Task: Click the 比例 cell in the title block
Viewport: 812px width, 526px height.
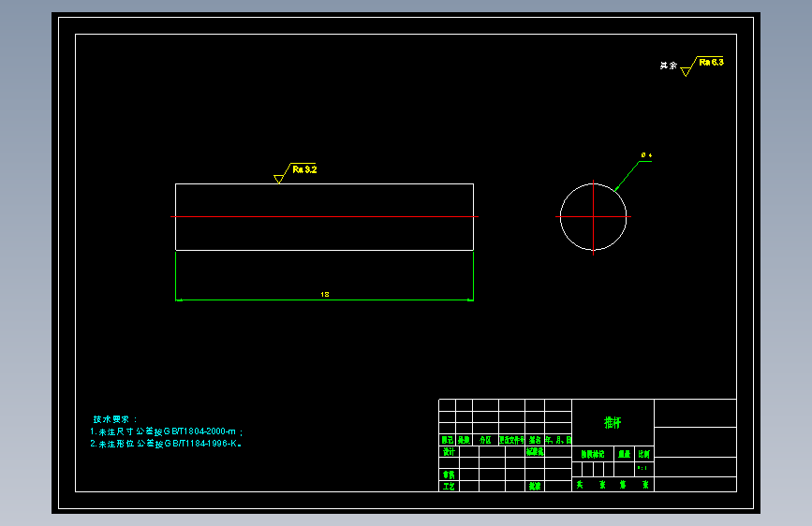Action: coord(644,454)
